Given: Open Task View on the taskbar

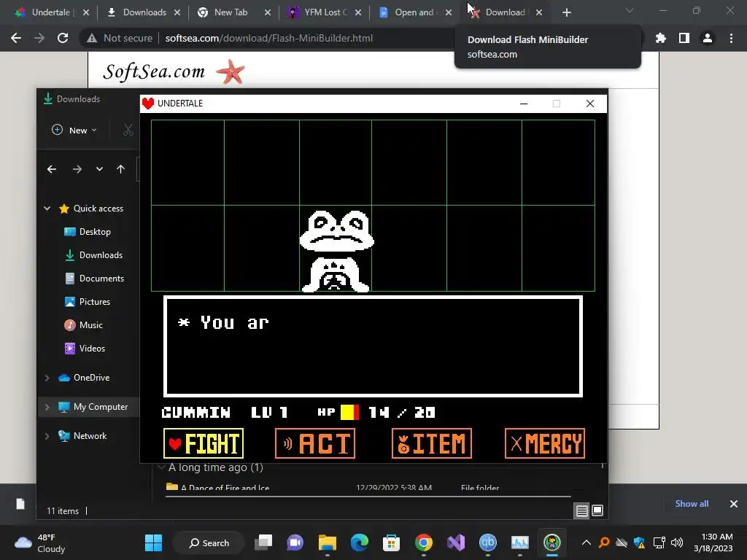Looking at the screenshot, I should 263,542.
